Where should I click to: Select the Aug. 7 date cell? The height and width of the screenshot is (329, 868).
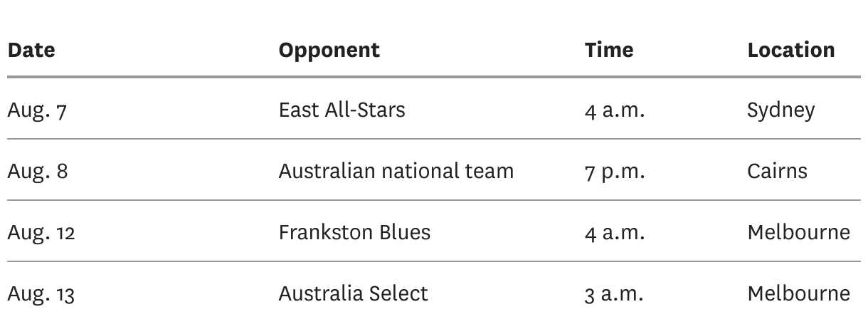coord(36,110)
